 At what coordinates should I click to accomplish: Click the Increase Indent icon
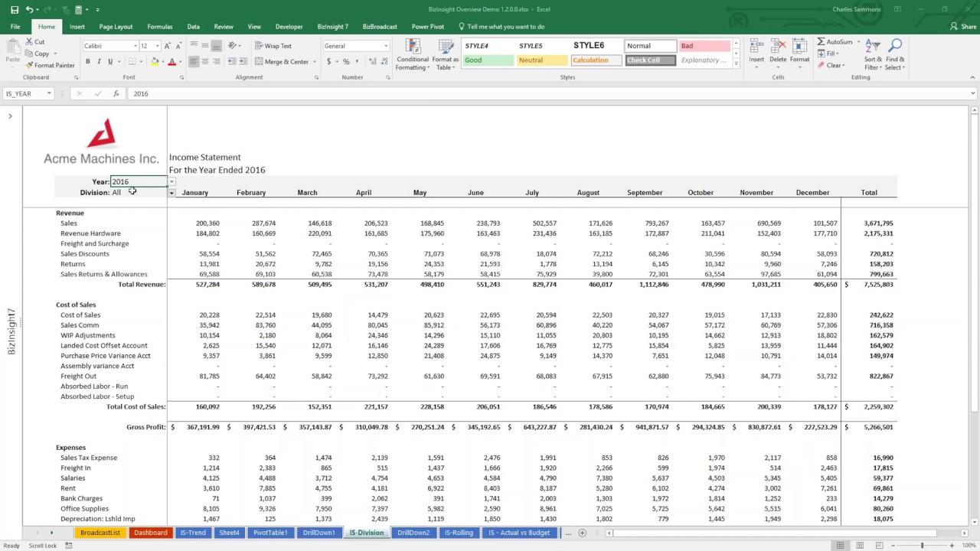[x=243, y=61]
